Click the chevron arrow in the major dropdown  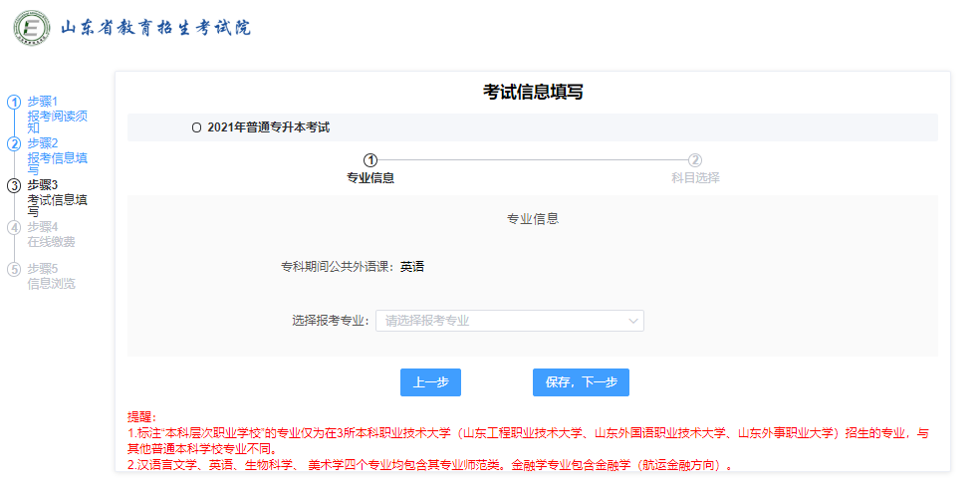point(632,321)
